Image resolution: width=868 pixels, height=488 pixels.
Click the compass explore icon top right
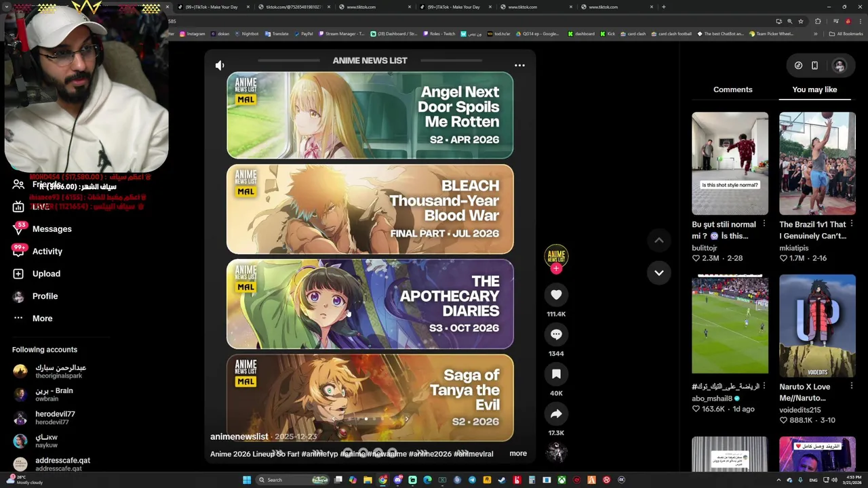point(798,66)
